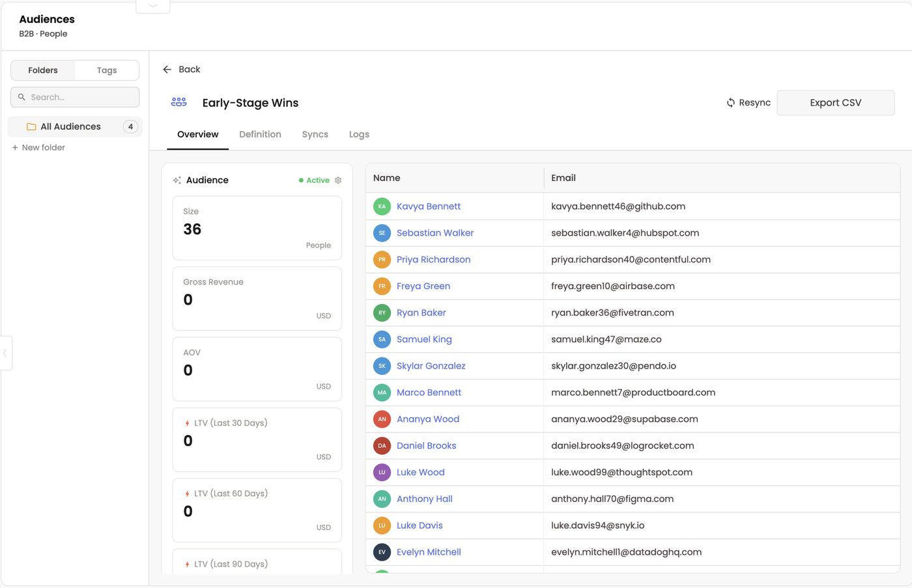The image size is (912, 588).
Task: Open the Overview tab
Action: 198,135
